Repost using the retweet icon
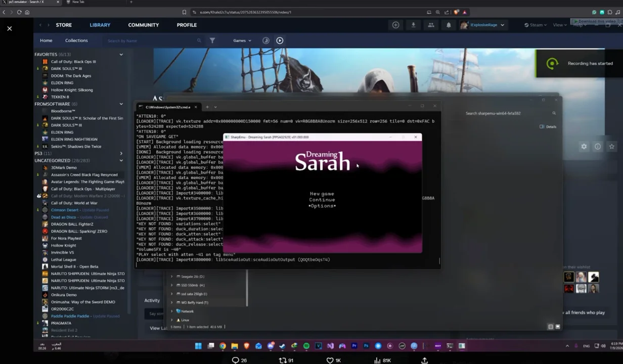This screenshot has width=623, height=364. point(283,360)
